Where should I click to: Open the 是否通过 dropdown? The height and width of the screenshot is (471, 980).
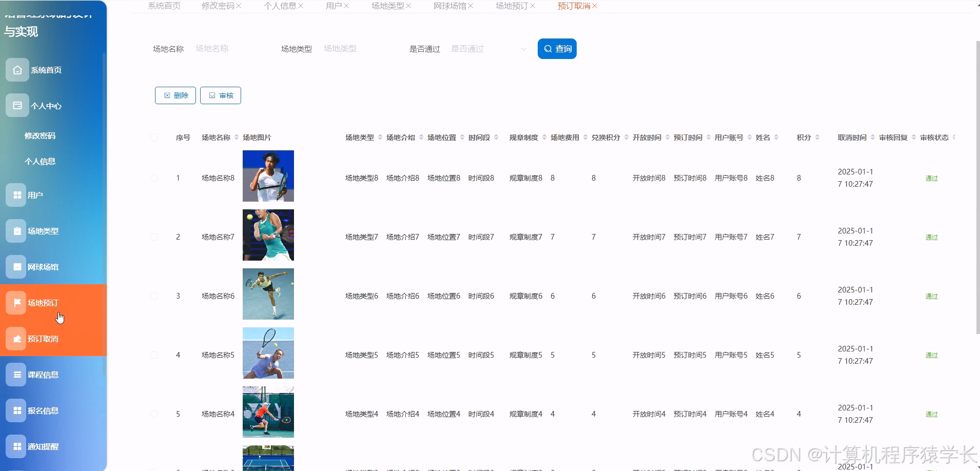(x=487, y=49)
